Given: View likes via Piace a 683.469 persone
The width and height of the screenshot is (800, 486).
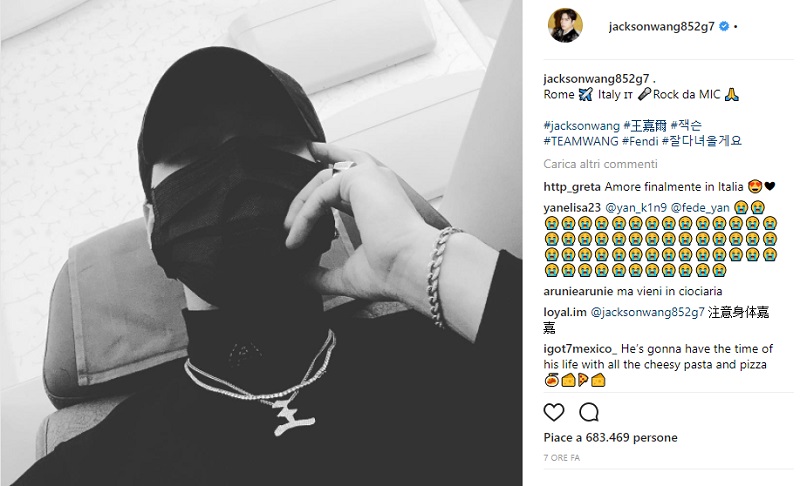Looking at the screenshot, I should click(x=610, y=438).
